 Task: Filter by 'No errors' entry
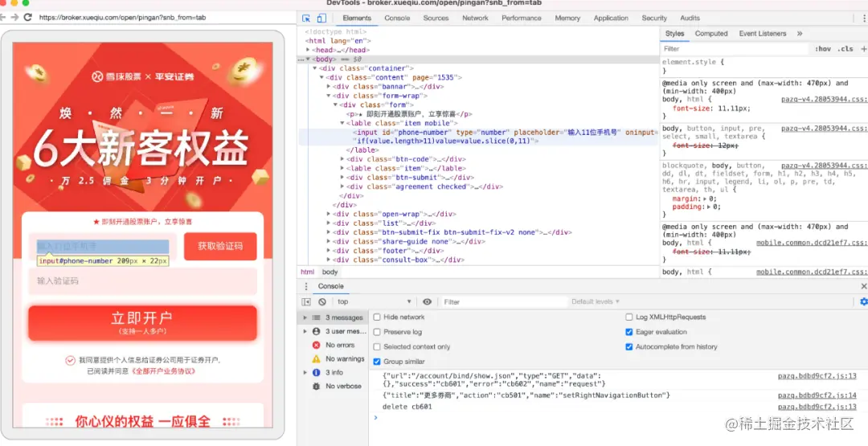point(334,345)
